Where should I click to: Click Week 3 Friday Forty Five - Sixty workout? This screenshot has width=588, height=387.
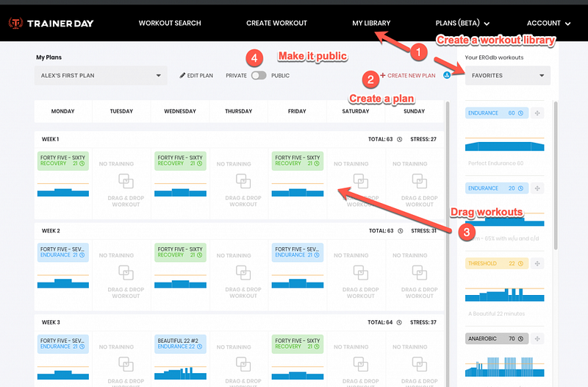click(x=298, y=344)
